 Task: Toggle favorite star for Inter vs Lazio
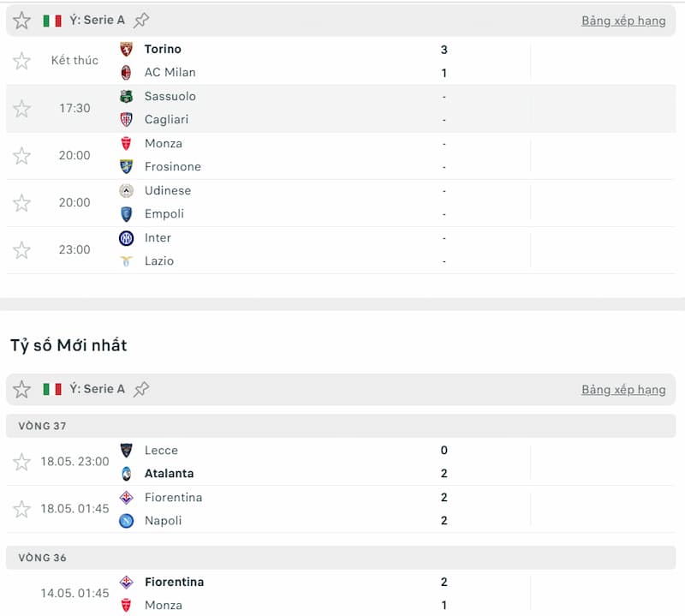coord(21,250)
